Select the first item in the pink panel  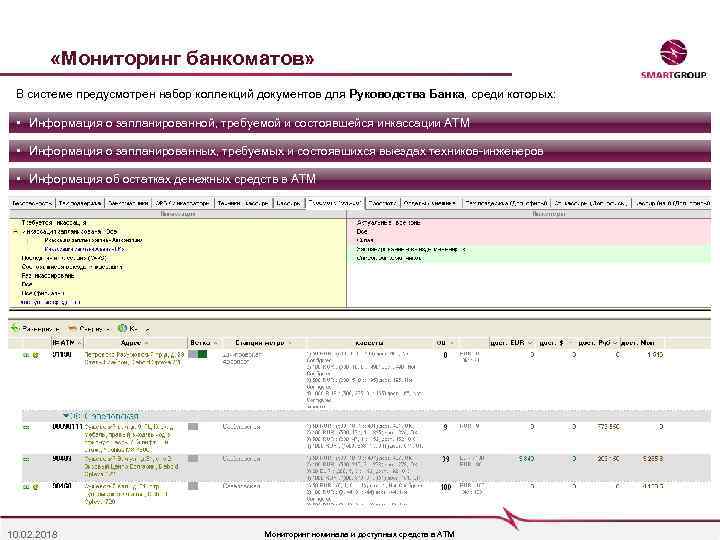coord(388,223)
